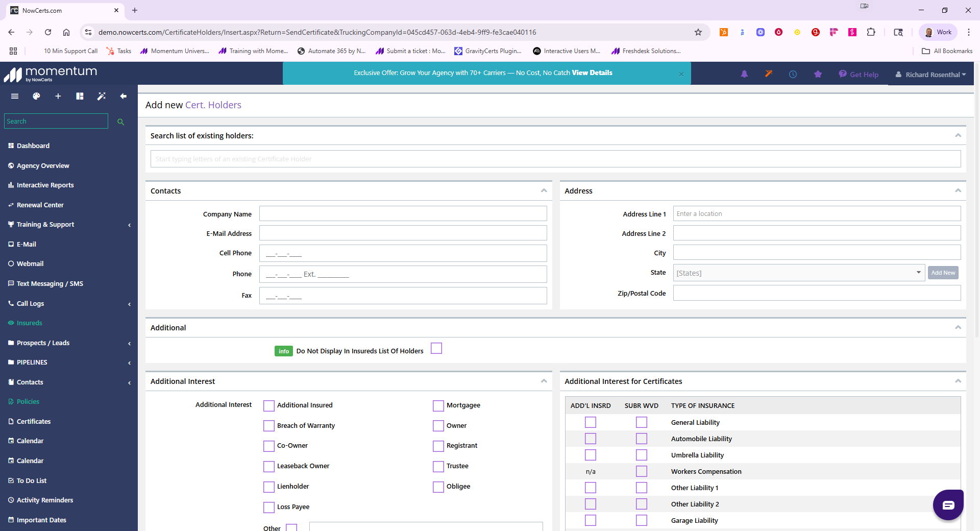Viewport: 980px width, 531px height.
Task: Tick SUBR WVD for Workers Compensation
Action: click(x=642, y=471)
